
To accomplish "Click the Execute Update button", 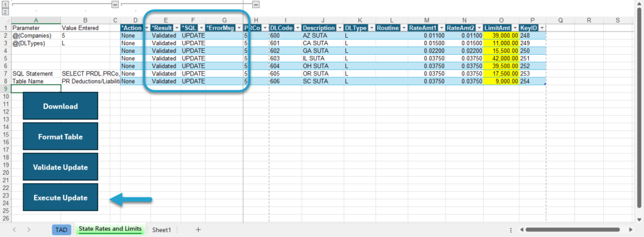I will pos(60,197).
